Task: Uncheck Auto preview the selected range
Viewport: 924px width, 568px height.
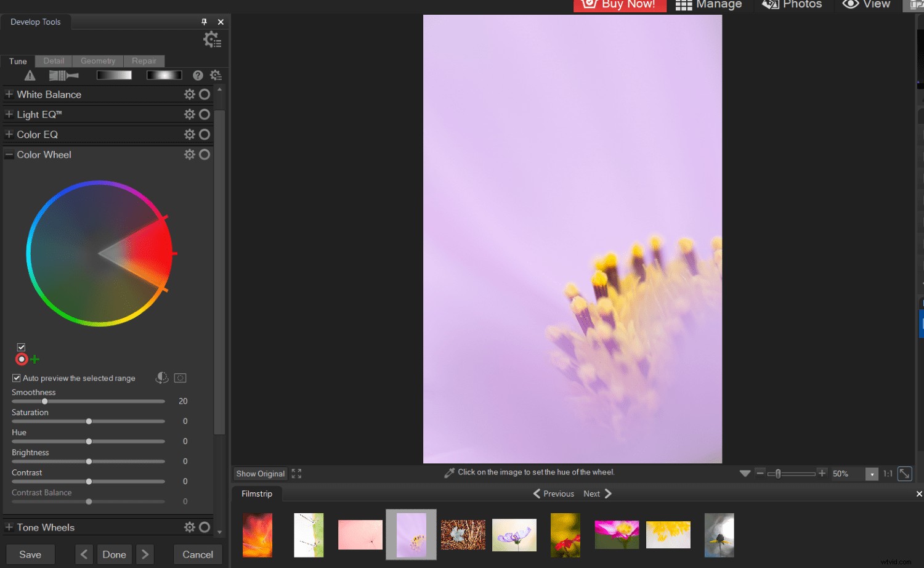Action: coord(16,378)
